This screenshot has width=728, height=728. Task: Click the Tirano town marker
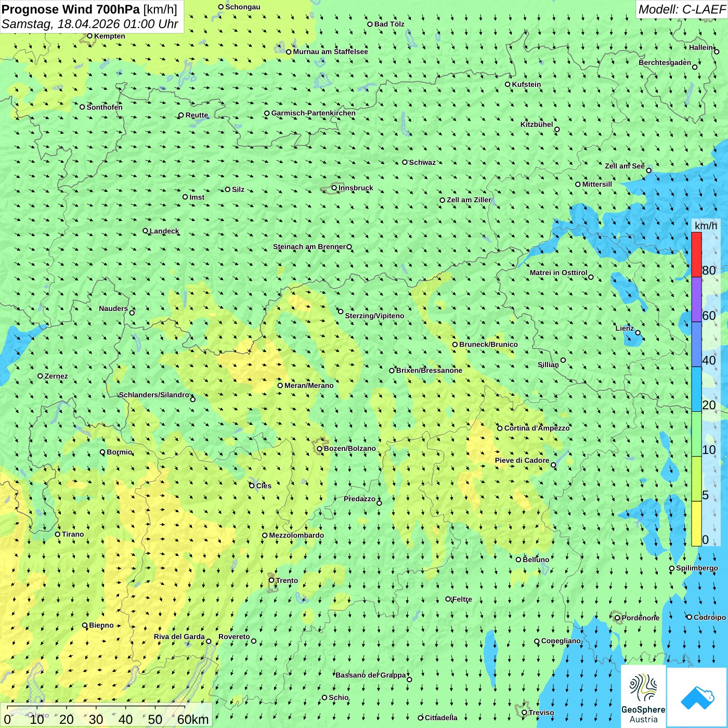58,534
